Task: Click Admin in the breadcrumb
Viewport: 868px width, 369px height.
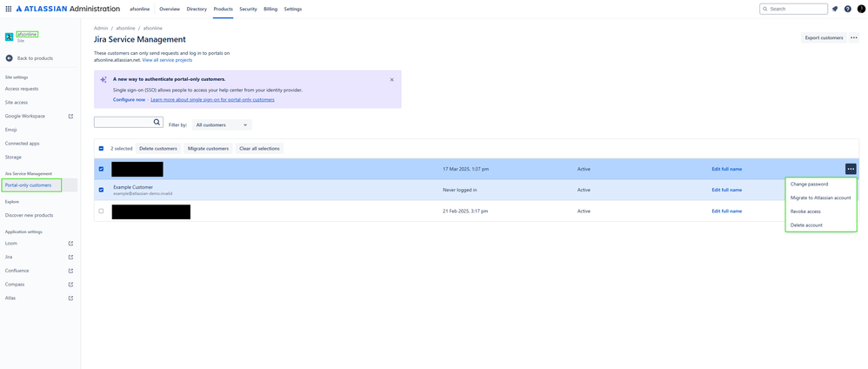Action: click(x=101, y=28)
